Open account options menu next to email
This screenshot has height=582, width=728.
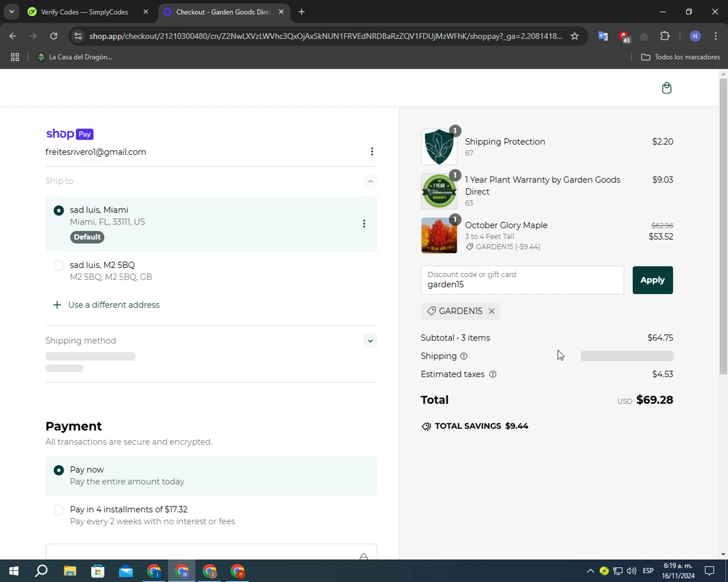coord(372,152)
